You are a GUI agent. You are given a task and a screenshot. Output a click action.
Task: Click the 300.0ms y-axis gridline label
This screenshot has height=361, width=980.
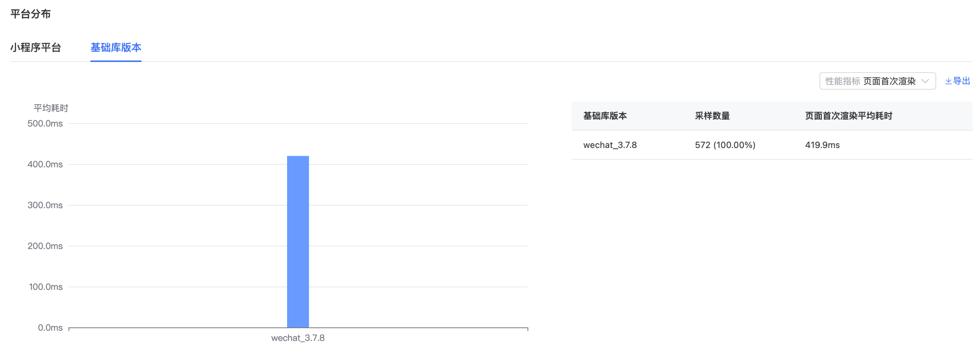[x=45, y=205]
